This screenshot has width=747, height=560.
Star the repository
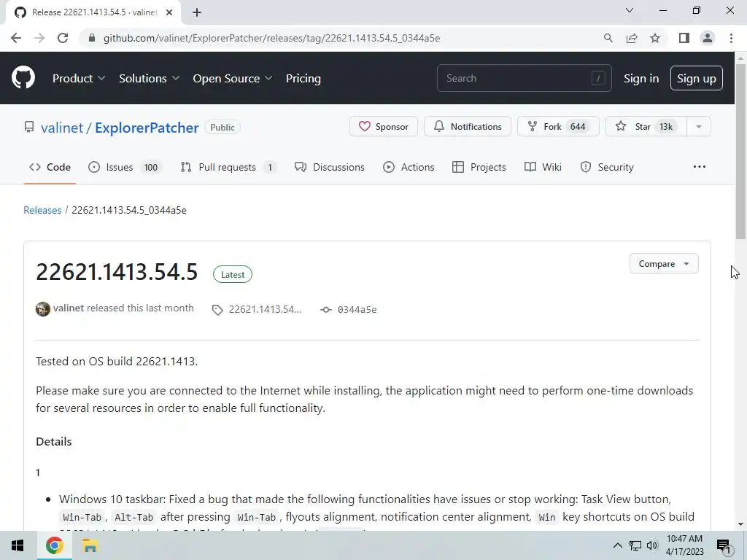coord(646,127)
